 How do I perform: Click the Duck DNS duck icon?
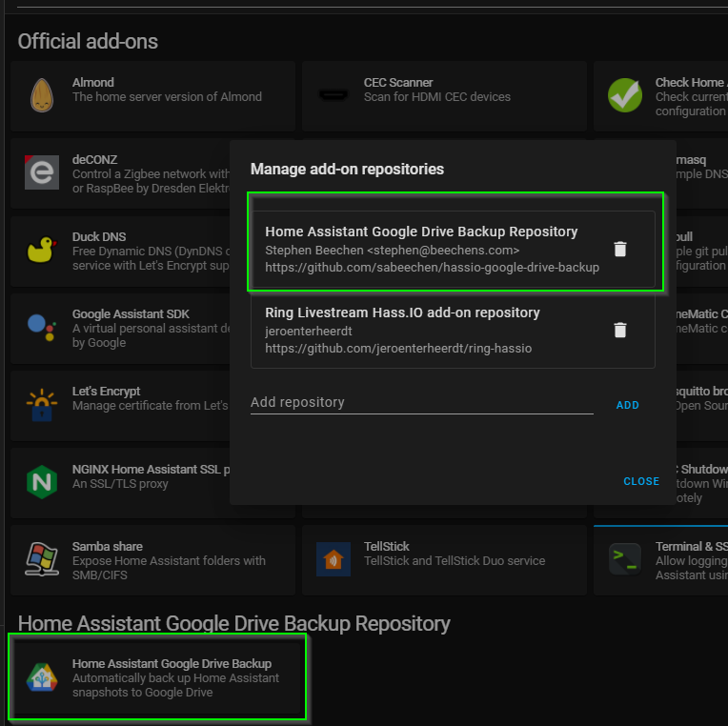[42, 250]
